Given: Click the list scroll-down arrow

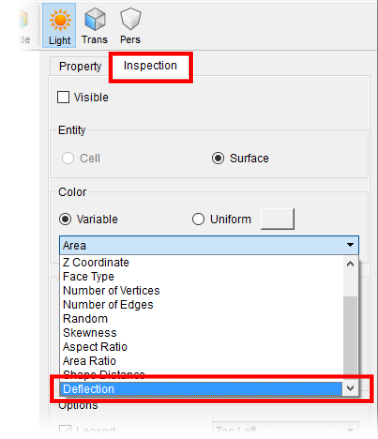Looking at the screenshot, I should (x=350, y=388).
